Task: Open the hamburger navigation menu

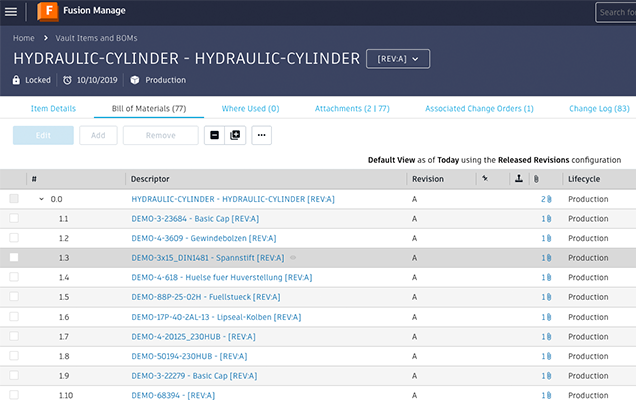Action: pos(12,12)
